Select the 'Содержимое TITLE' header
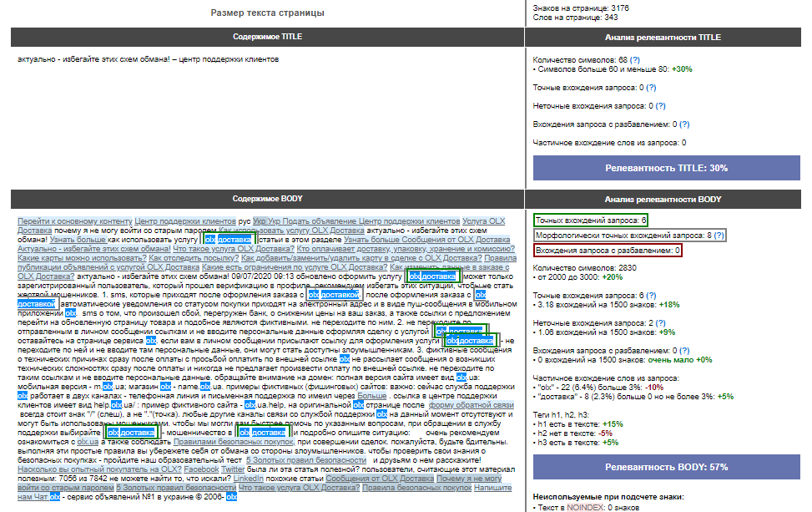Screen dimensions: 812x512 (267, 38)
